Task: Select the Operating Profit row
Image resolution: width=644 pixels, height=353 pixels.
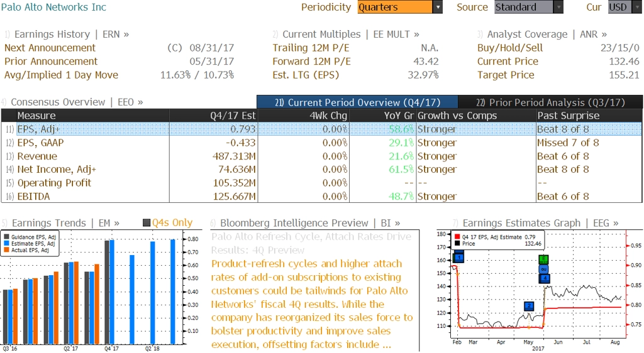Action: (321, 183)
